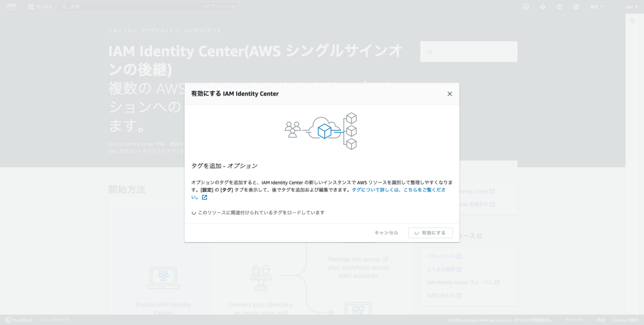Click the Connect your directory illustration
The image size is (644, 325).
click(x=261, y=278)
